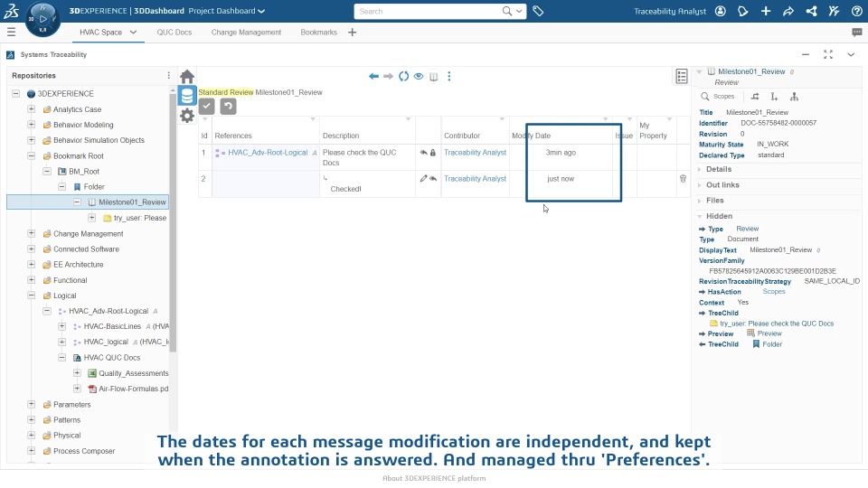868x488 pixels.
Task: Select Quality_Assessments in the tree
Action: (134, 373)
